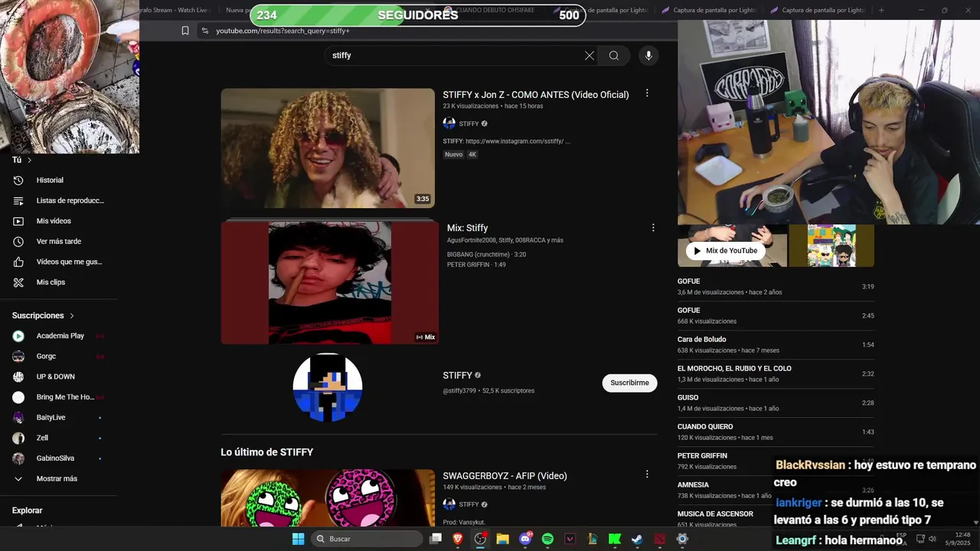Open Task View on taskbar
This screenshot has height=551, width=980.
pos(436,539)
